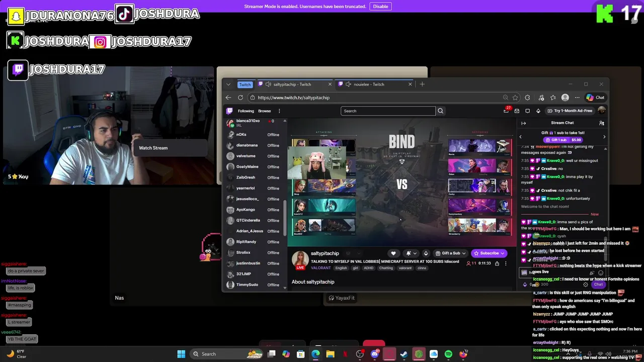Click saltypitachip profile avatar with LIVE badge

(x=300, y=260)
